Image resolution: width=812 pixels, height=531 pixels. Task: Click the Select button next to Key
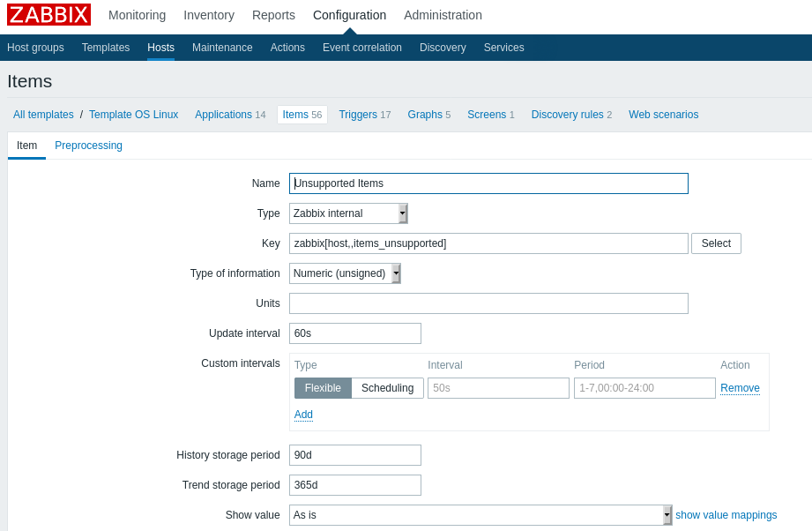pyautogui.click(x=716, y=243)
